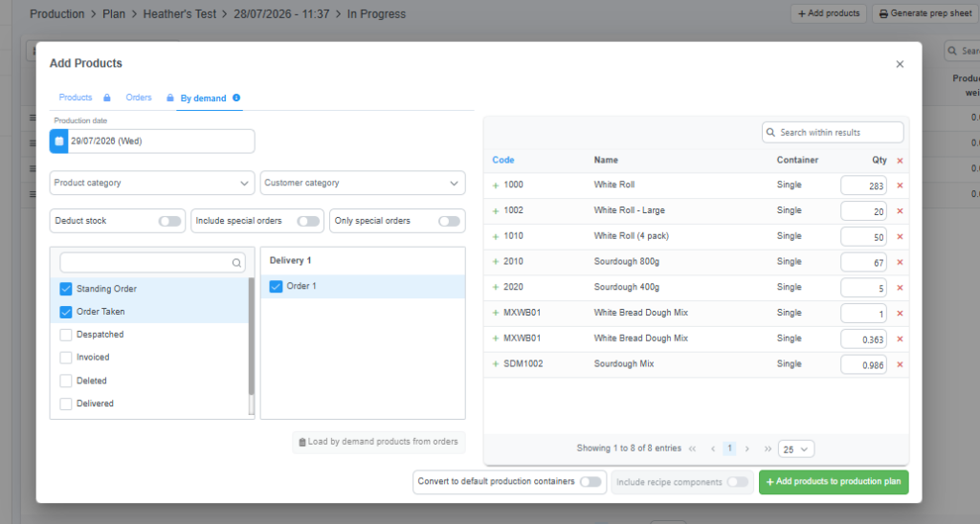Remove Sourdough 800g with red X
The width and height of the screenshot is (980, 524).
[x=900, y=262]
